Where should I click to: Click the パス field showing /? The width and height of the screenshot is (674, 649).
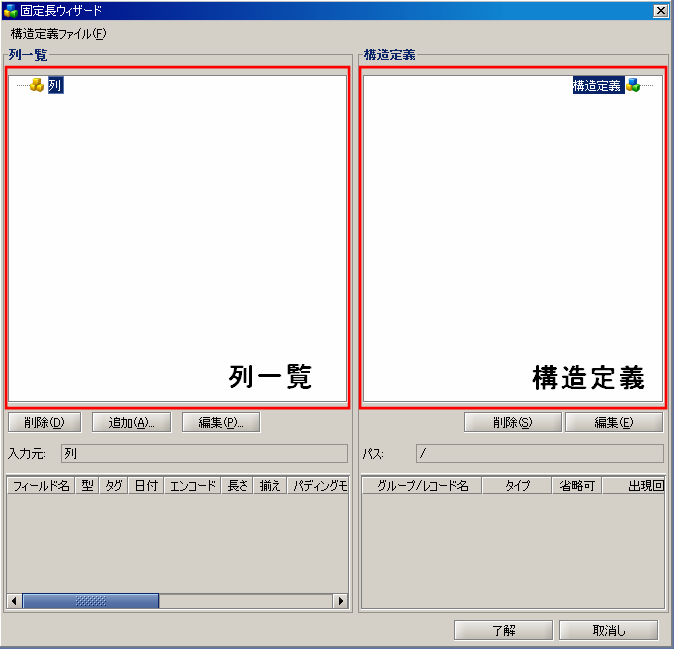coord(539,453)
